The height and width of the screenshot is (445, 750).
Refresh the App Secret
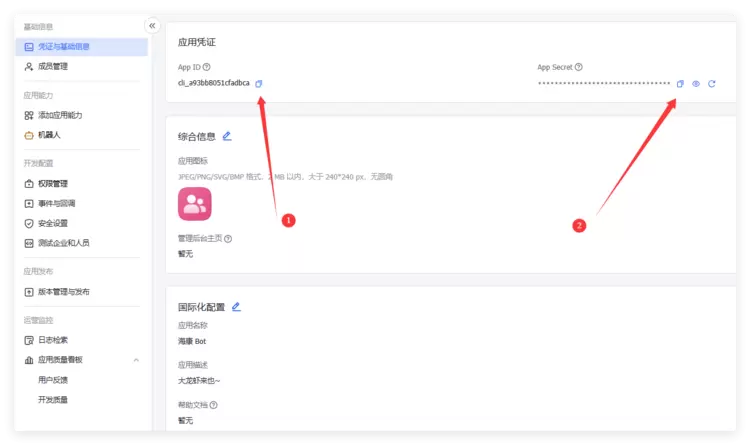point(712,83)
